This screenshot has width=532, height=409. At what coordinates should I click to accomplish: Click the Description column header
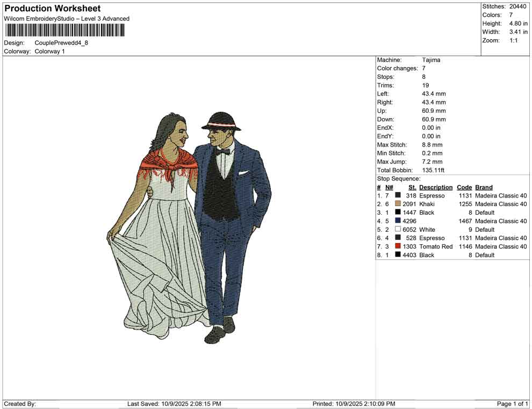pyautogui.click(x=436, y=187)
